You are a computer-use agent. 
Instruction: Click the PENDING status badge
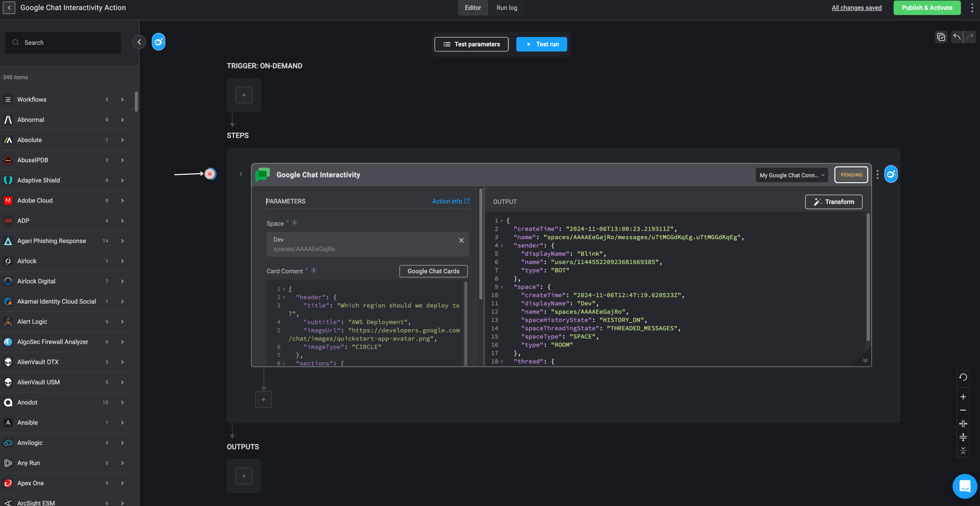coord(851,175)
